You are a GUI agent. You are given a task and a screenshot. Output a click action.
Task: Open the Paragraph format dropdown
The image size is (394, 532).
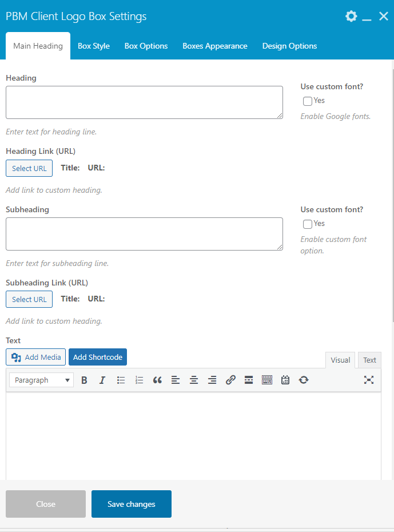[42, 380]
